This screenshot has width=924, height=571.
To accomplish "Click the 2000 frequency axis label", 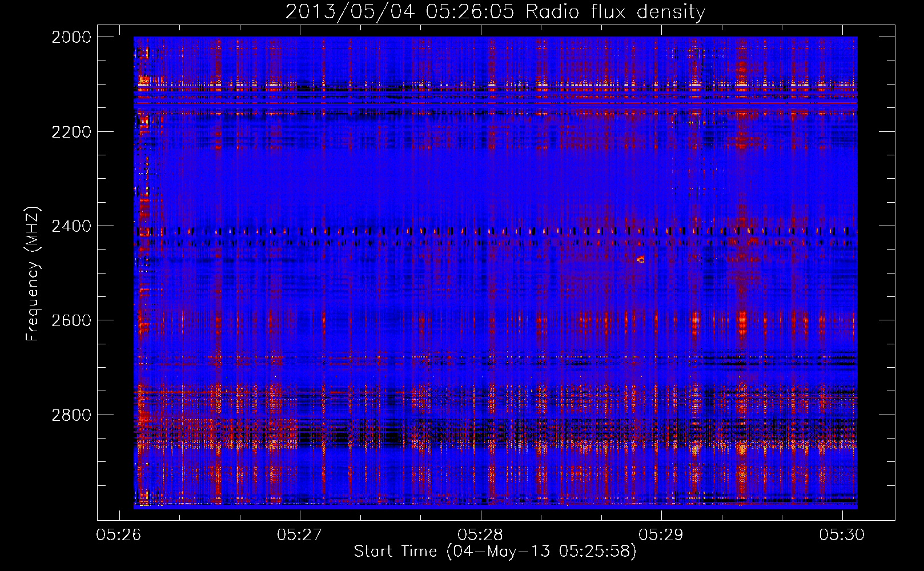I will pyautogui.click(x=71, y=37).
